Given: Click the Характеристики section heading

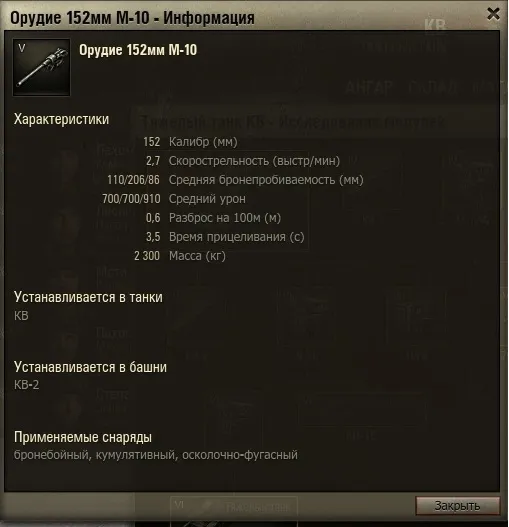Looking at the screenshot, I should 62,119.
